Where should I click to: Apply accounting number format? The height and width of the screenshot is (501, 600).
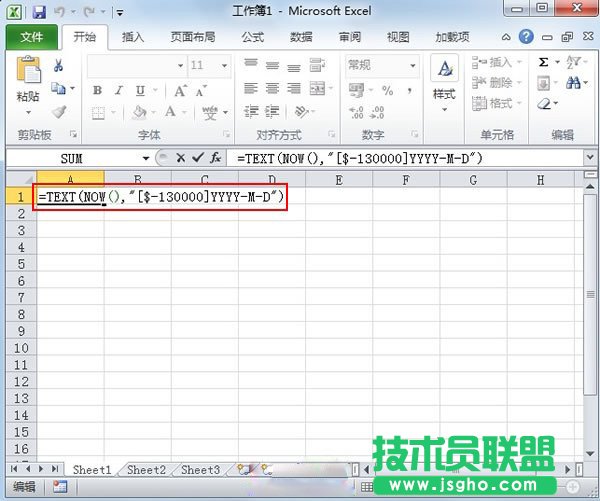(x=356, y=91)
